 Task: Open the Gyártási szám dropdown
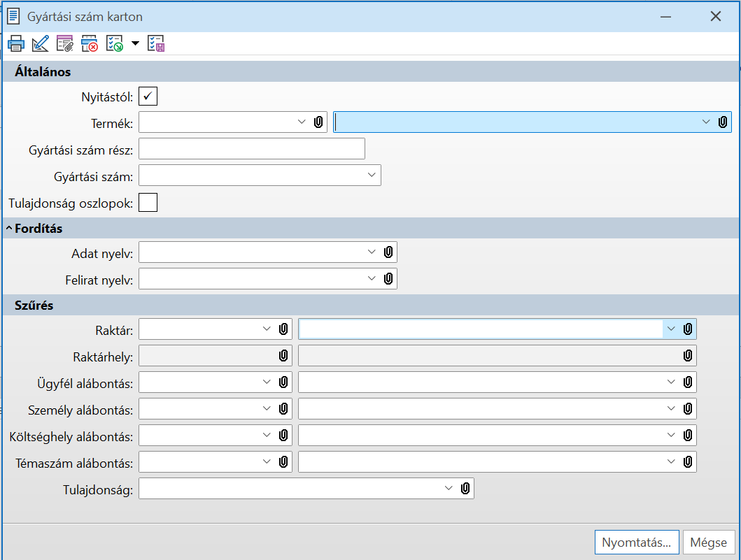(372, 175)
